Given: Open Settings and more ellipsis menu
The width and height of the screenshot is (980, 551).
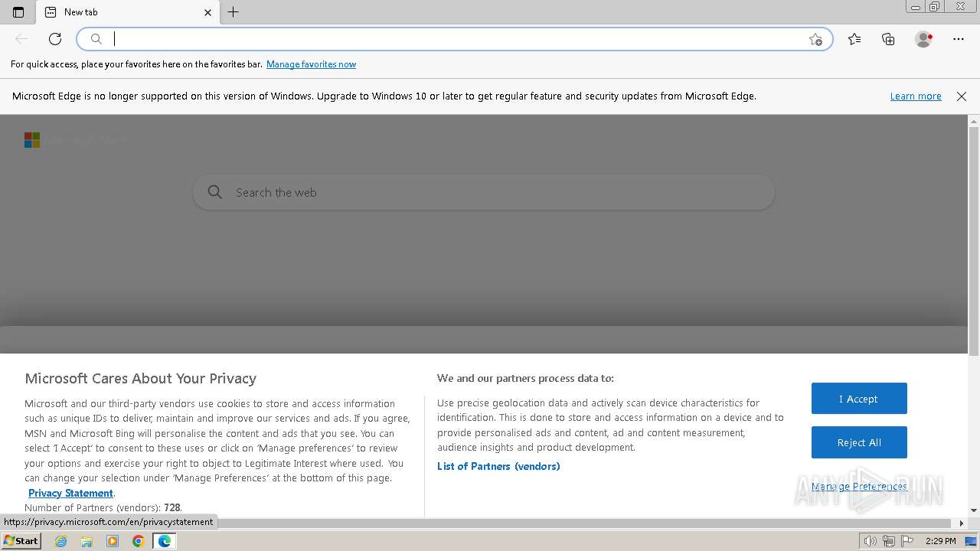Looking at the screenshot, I should (959, 39).
